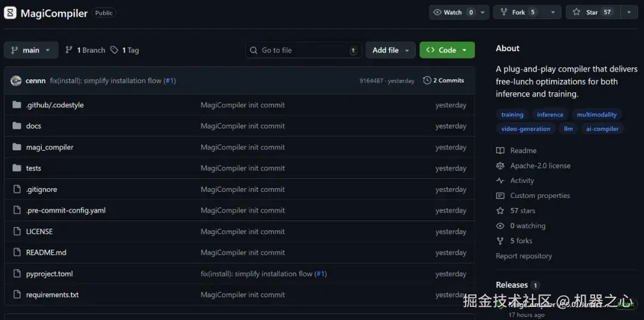Click the docs folder icon
Viewport: 644px width, 320px height.
pos(17,126)
